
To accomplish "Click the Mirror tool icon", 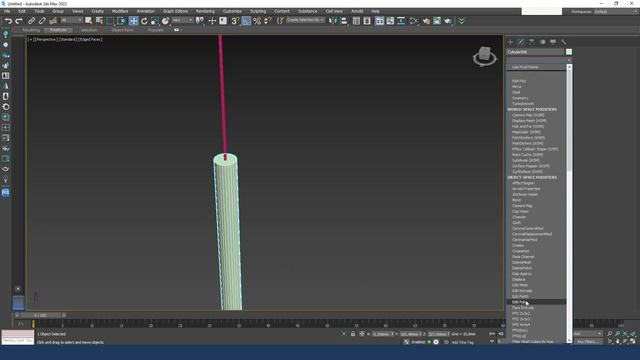I will click(x=333, y=21).
